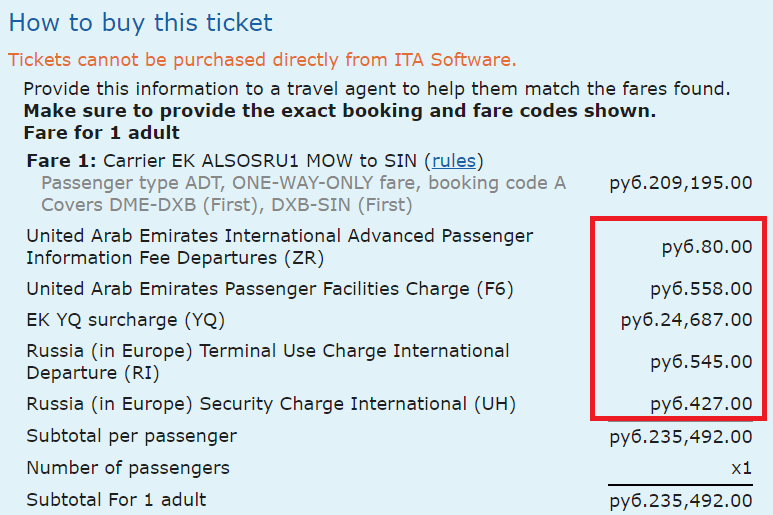This screenshot has height=515, width=773.
Task: Click the x1 passenger count value
Action: click(741, 468)
